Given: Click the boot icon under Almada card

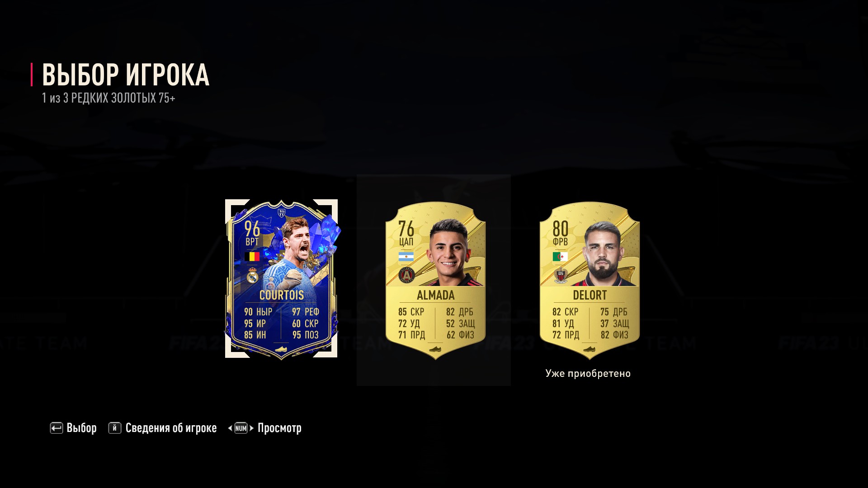Looking at the screenshot, I should [435, 349].
